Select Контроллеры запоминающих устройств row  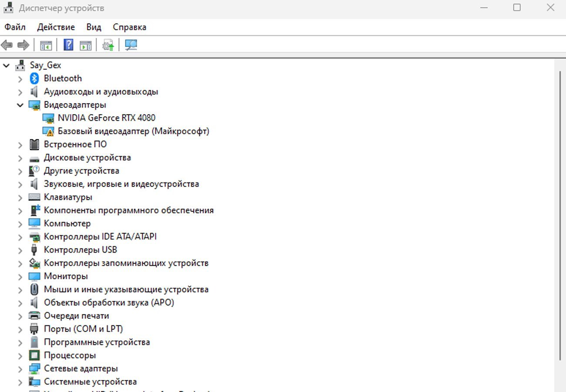[126, 263]
